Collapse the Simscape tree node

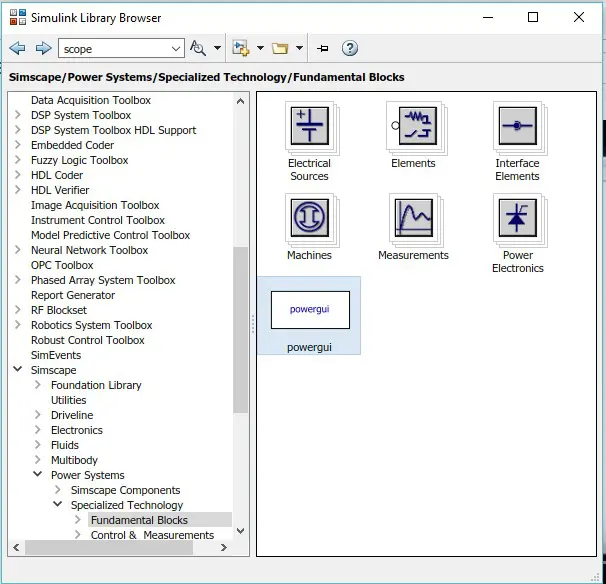pos(18,369)
